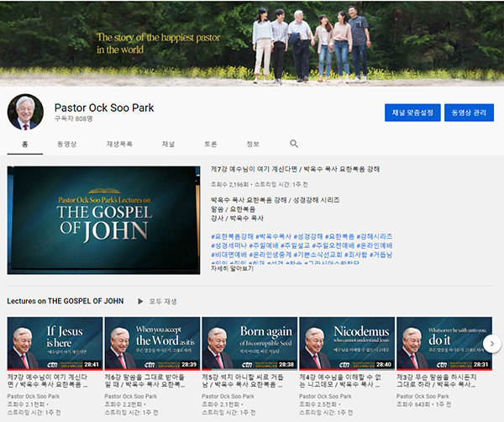The height and width of the screenshot is (422, 504).
Task: Open the 채널 tab
Action: pyautogui.click(x=168, y=144)
